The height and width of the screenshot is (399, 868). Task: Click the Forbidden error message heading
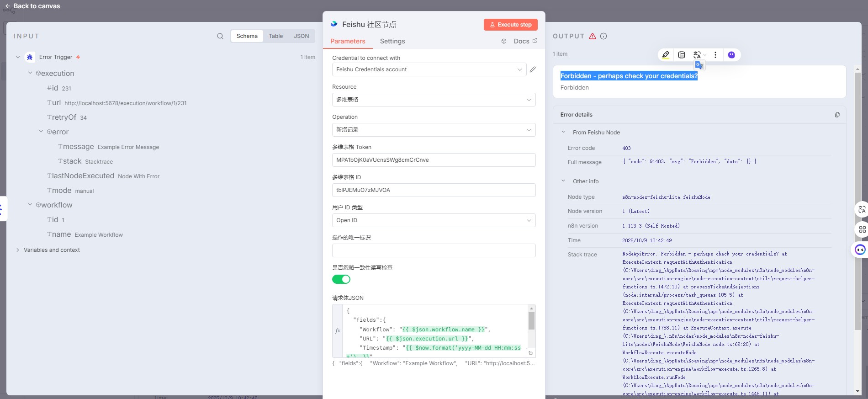pos(629,76)
